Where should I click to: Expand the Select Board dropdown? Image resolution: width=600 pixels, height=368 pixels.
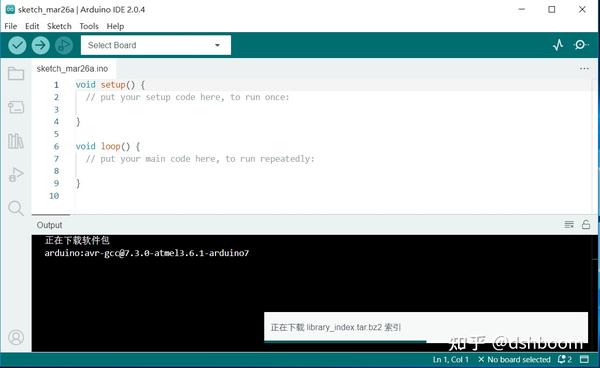pyautogui.click(x=156, y=45)
